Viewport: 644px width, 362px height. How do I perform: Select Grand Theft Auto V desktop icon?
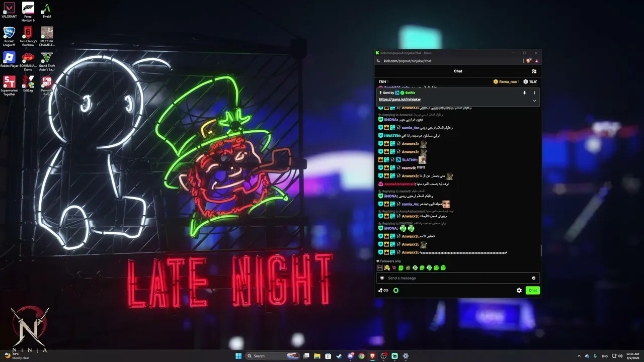47,61
